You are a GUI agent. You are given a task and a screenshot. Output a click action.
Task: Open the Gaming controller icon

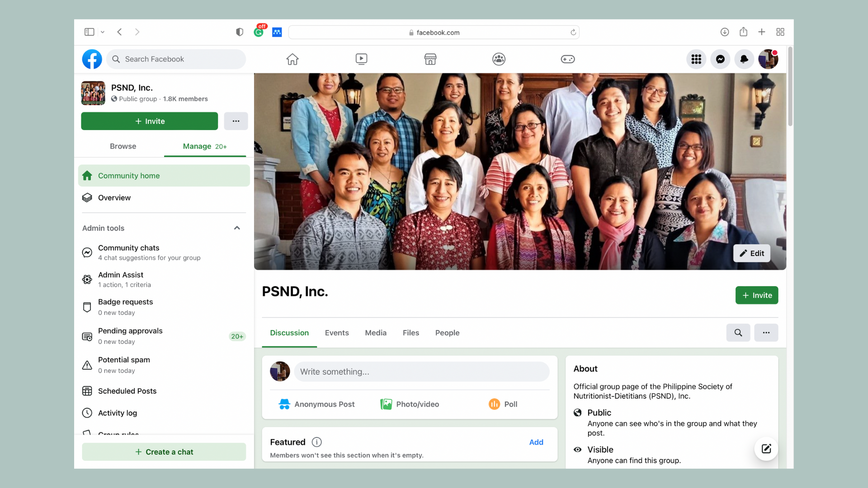click(x=567, y=59)
